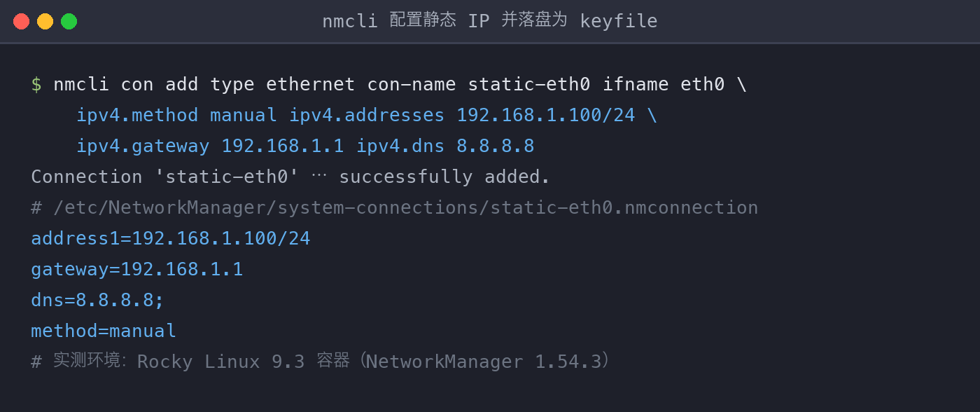Click the green maximize window button
Screen dimensions: 980x412
pyautogui.click(x=69, y=21)
